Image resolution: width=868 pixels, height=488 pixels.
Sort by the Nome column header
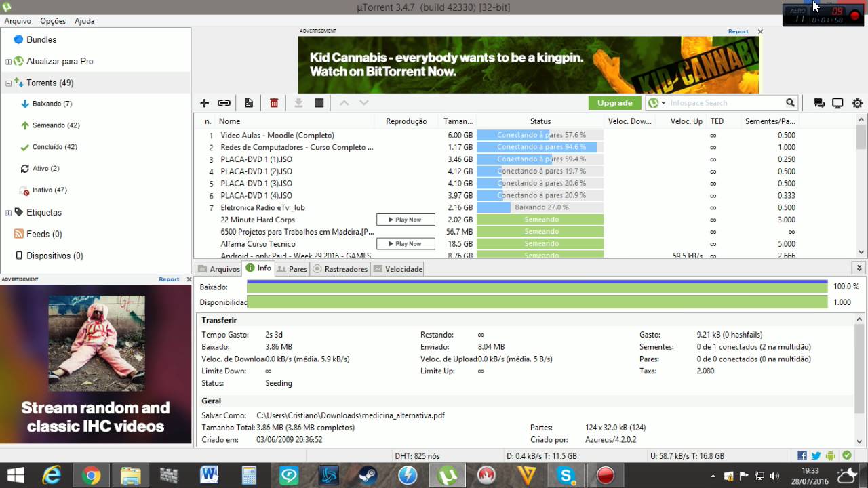click(x=295, y=121)
